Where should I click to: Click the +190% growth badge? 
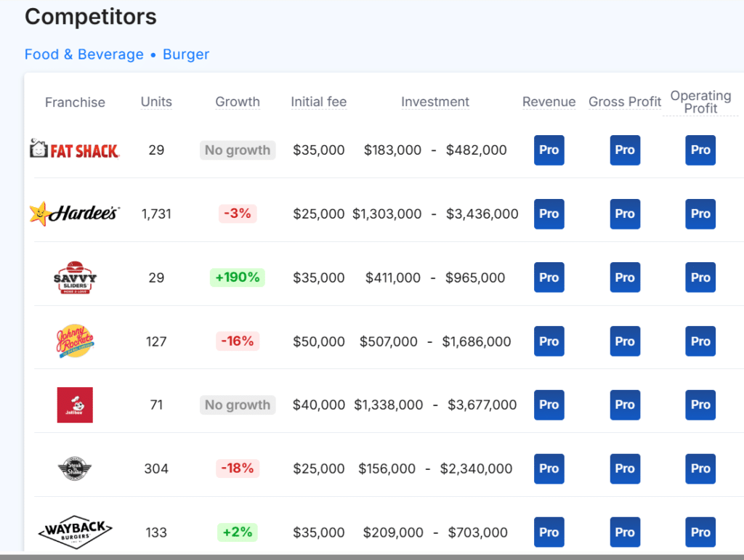238,277
